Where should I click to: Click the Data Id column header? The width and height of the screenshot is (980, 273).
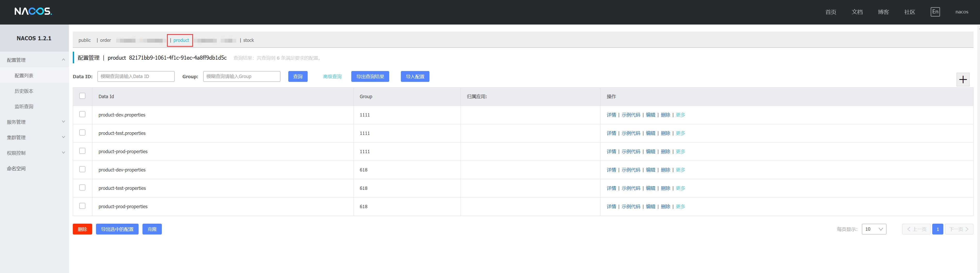tap(106, 97)
